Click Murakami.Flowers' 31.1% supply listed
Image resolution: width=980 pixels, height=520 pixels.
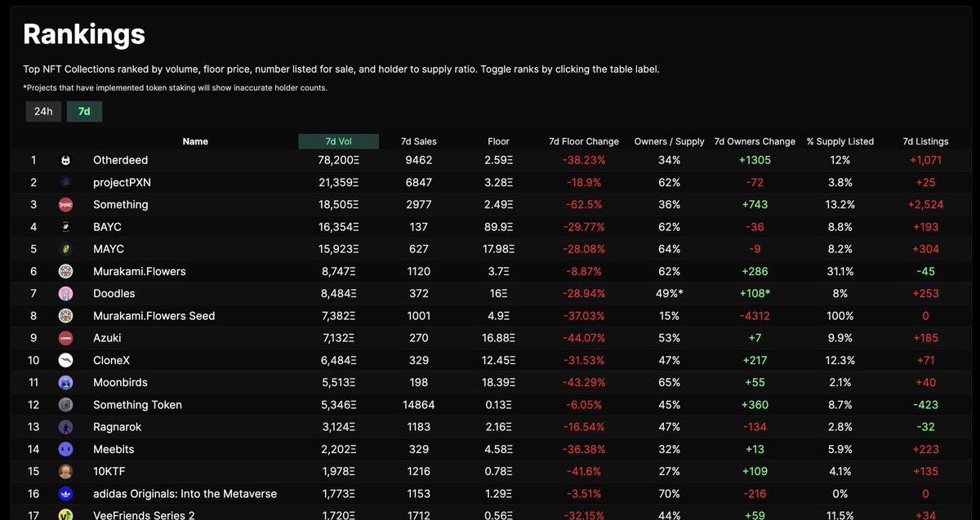840,272
